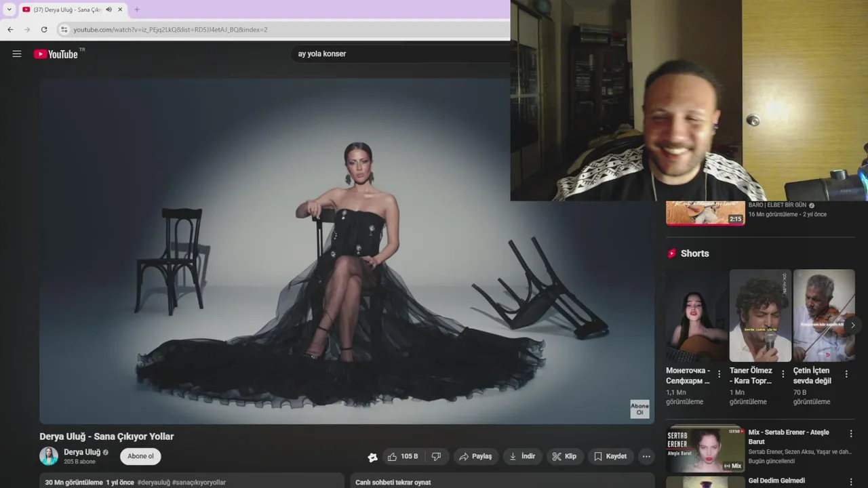Mute the tab using the speaker icon

[108, 9]
